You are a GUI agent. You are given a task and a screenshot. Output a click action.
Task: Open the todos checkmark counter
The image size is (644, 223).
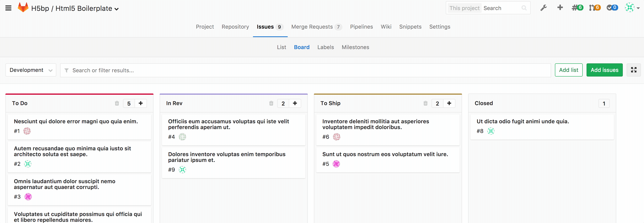pyautogui.click(x=612, y=8)
